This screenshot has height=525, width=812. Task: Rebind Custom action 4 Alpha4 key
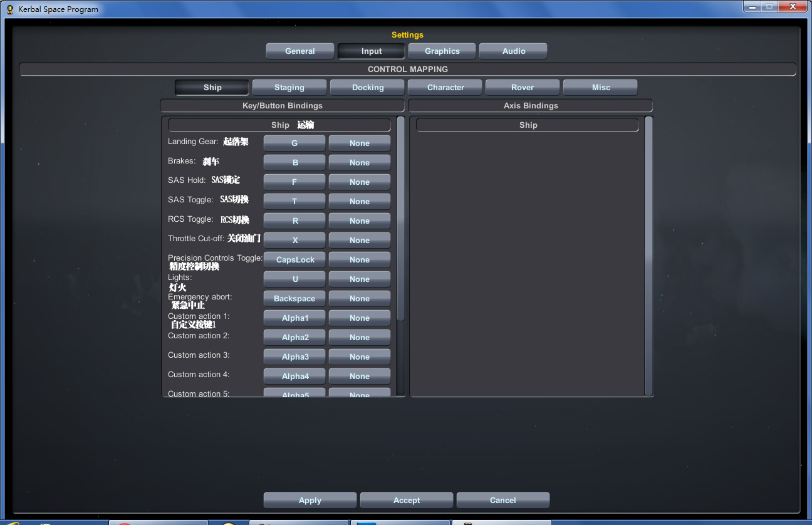[x=294, y=377]
